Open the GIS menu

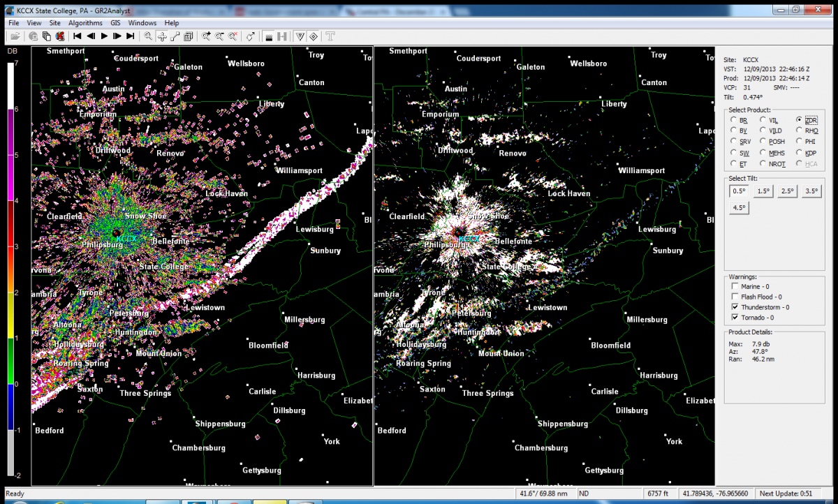pyautogui.click(x=115, y=23)
